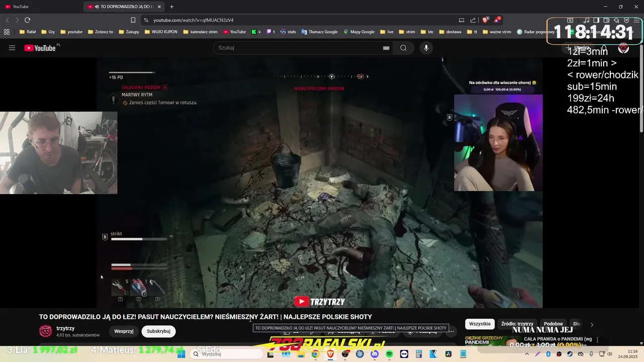Click the magnifier search button
The height and width of the screenshot is (362, 644).
403,48
